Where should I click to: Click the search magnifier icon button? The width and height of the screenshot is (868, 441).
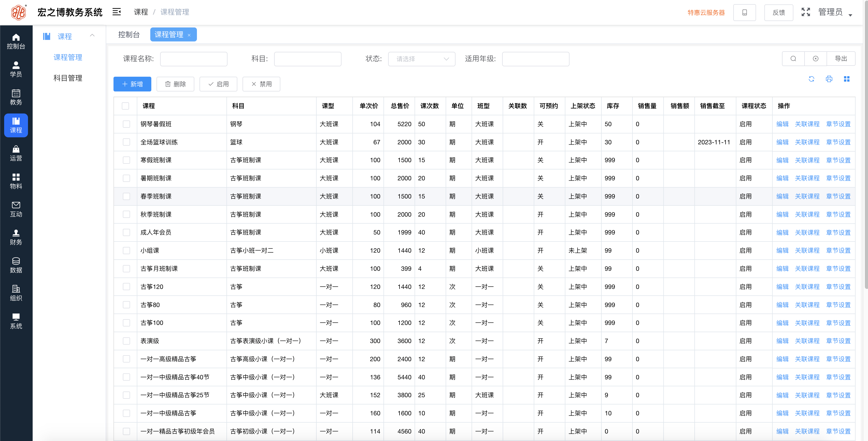point(793,59)
